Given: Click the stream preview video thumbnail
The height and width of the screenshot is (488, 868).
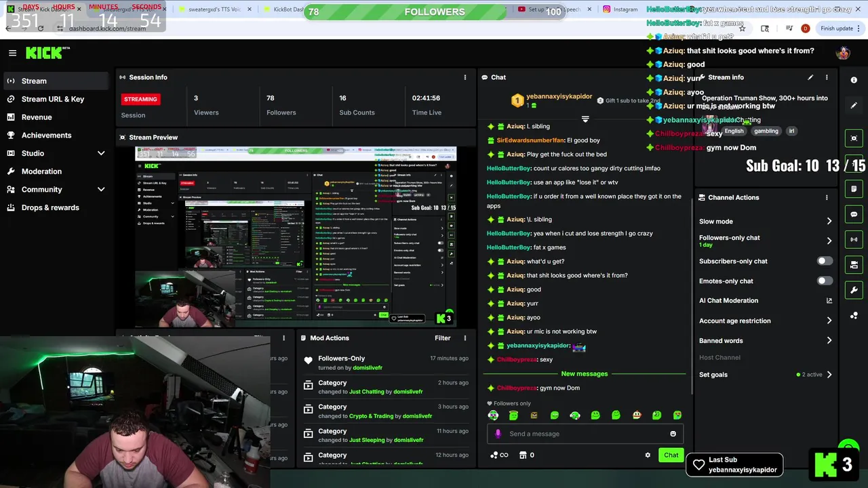Looking at the screenshot, I should tap(296, 237).
